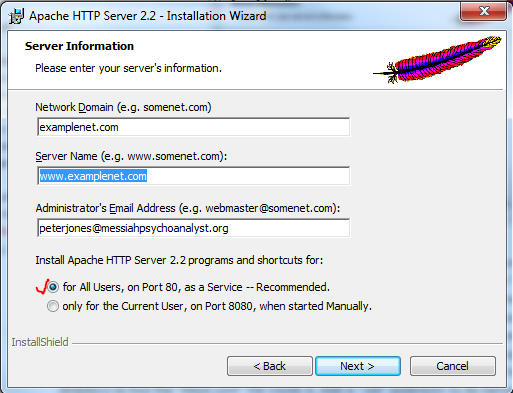Click the 'for All Users, on Port 80' label
513x393 pixels.
196,287
